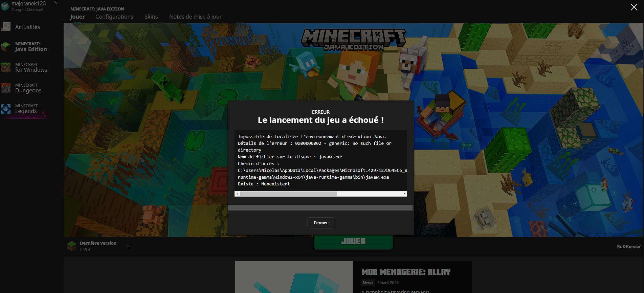
Task: Click the Dernière version grass block icon
Action: coord(72,246)
